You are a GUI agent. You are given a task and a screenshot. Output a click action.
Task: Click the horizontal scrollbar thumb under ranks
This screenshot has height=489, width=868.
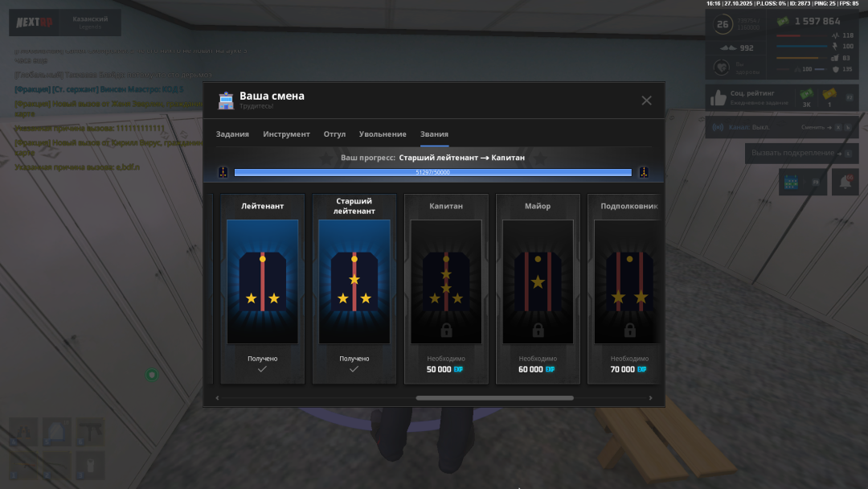(x=494, y=397)
